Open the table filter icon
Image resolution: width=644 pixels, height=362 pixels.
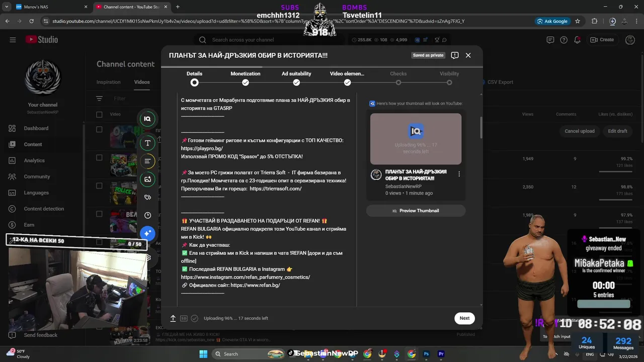99,99
